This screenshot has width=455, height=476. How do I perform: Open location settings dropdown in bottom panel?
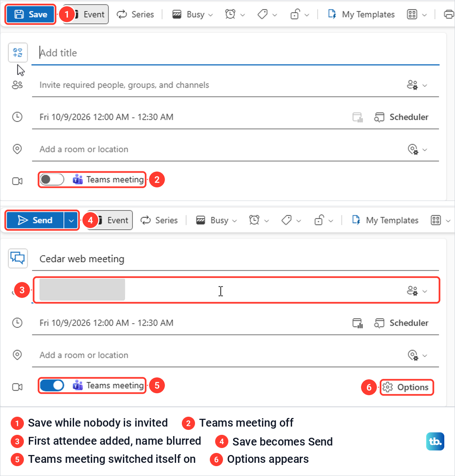click(418, 355)
